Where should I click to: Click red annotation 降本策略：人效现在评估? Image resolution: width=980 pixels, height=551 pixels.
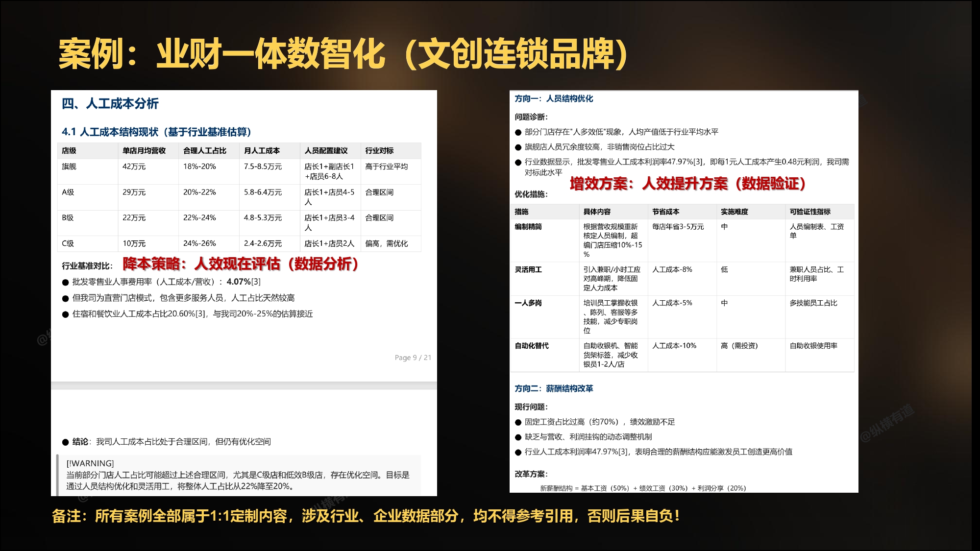(x=240, y=264)
